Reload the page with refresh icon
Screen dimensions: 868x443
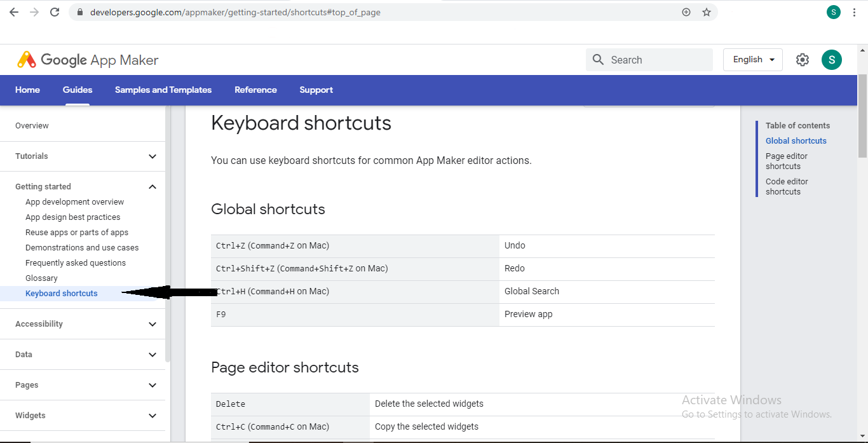tap(55, 12)
